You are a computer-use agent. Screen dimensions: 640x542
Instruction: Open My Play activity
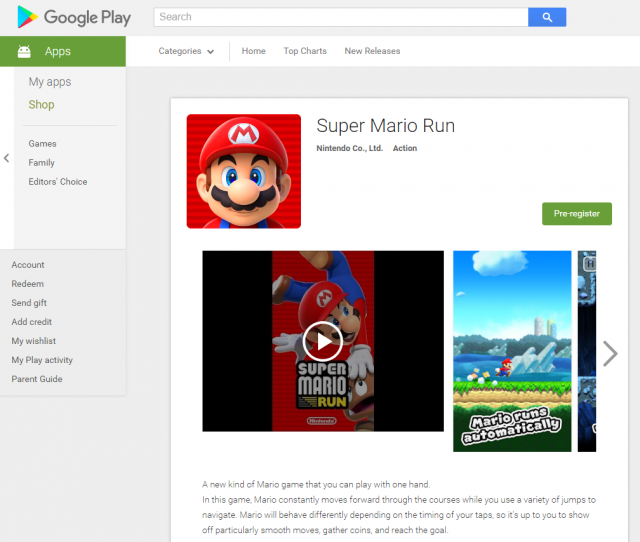(42, 360)
